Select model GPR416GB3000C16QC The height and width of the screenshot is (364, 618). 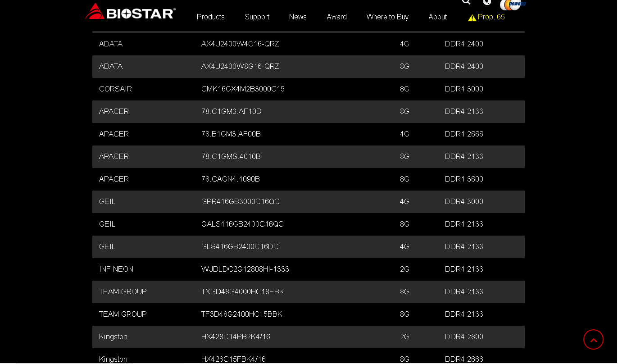(x=241, y=201)
